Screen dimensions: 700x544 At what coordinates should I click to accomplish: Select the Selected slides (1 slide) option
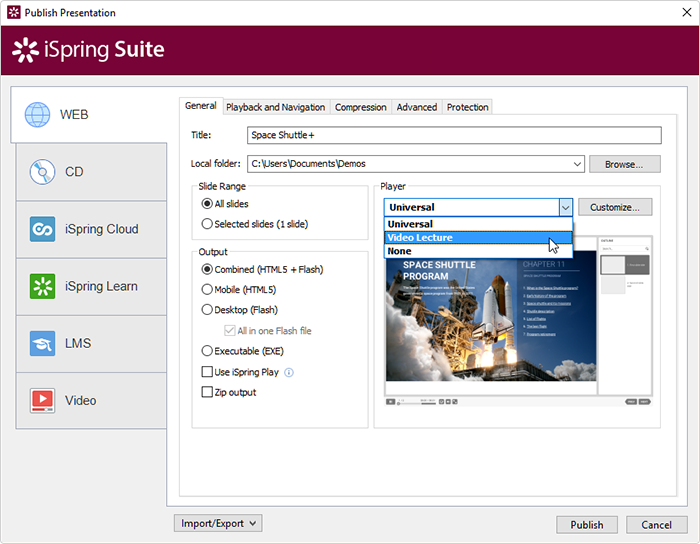(x=207, y=224)
